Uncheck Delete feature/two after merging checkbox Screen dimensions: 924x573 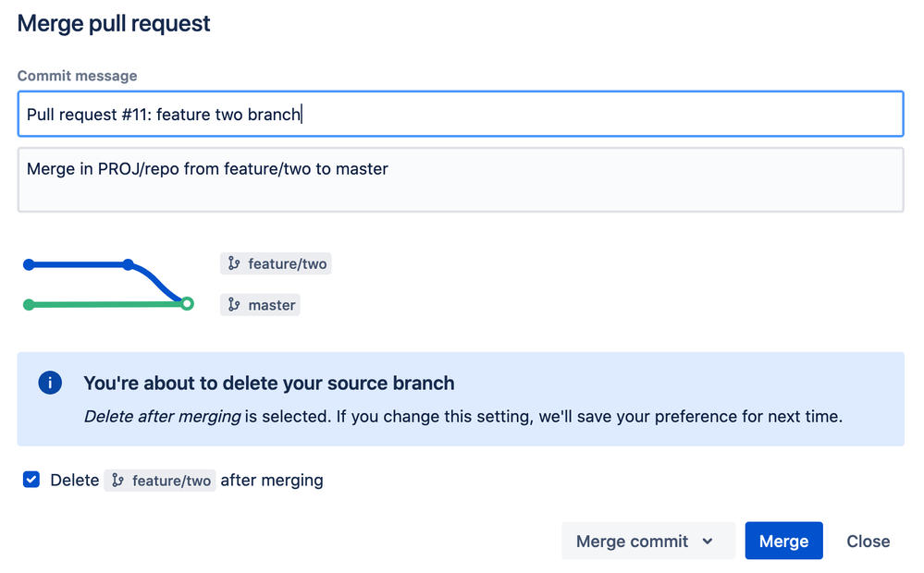(x=31, y=480)
